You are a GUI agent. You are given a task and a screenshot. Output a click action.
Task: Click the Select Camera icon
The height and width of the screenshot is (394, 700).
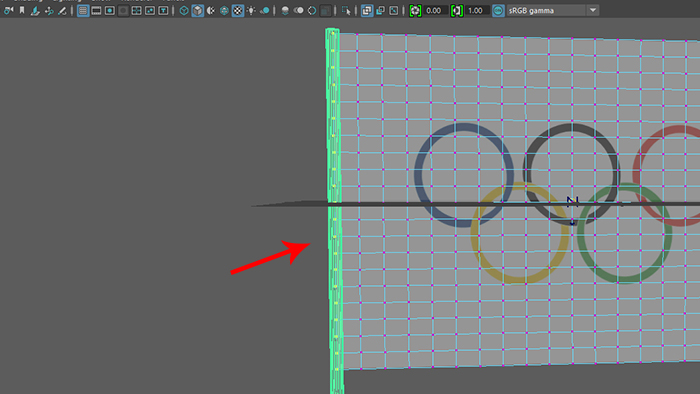(x=8, y=10)
